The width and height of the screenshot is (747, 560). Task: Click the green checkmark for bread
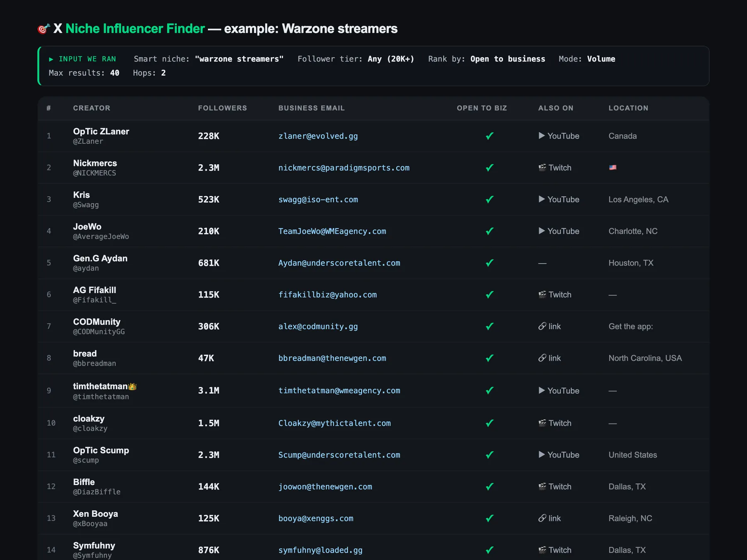[x=490, y=358]
